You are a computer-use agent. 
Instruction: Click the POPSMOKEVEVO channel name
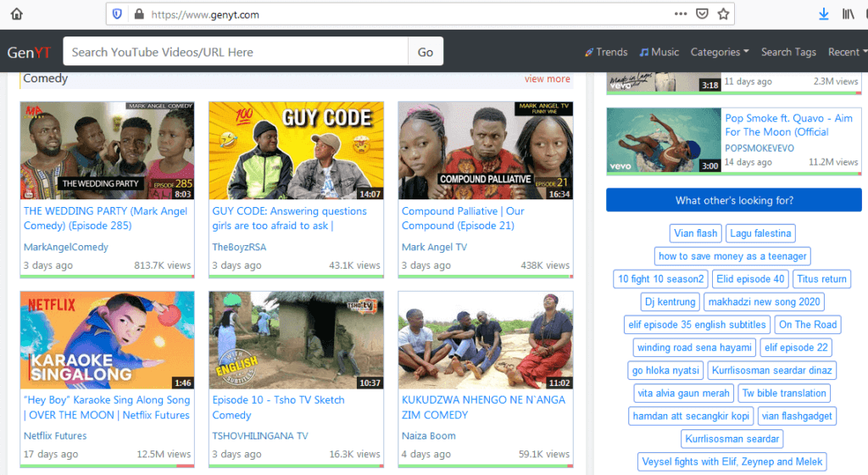(x=759, y=148)
